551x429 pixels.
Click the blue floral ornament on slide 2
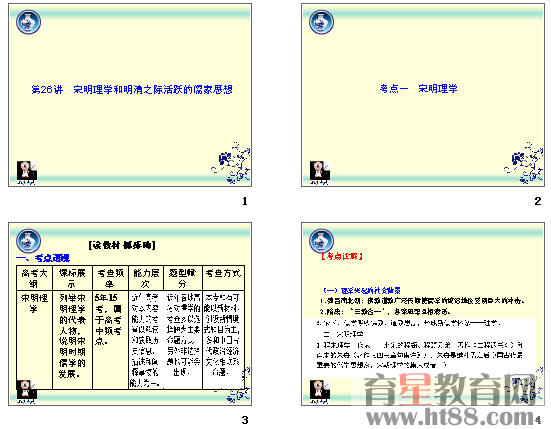(524, 163)
